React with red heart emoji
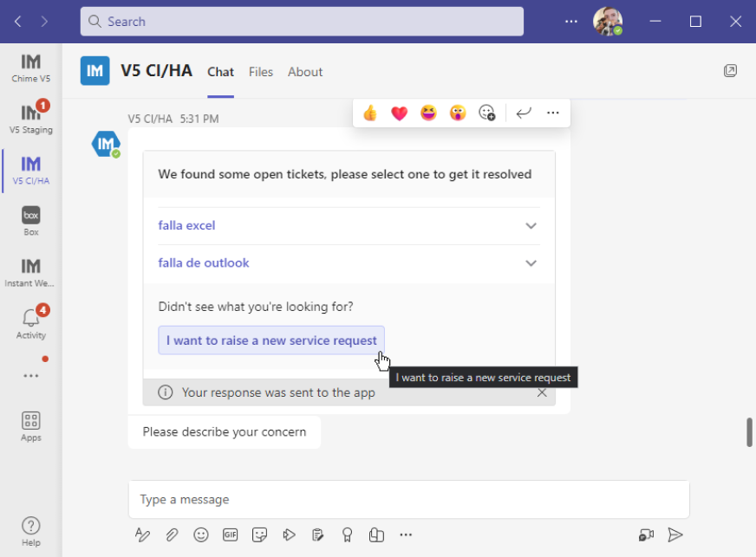The width and height of the screenshot is (756, 557). coord(399,113)
